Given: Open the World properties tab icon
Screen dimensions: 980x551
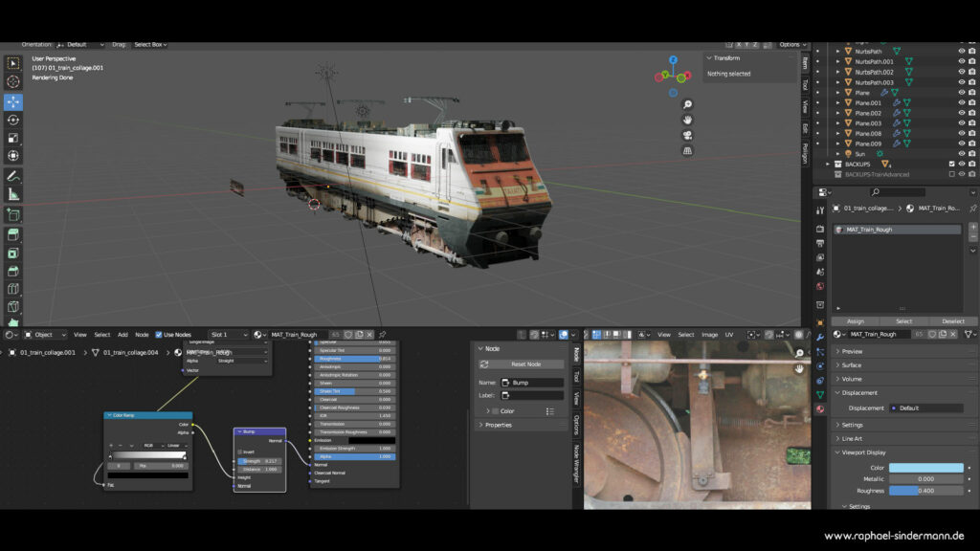Looking at the screenshot, I should coord(820,286).
